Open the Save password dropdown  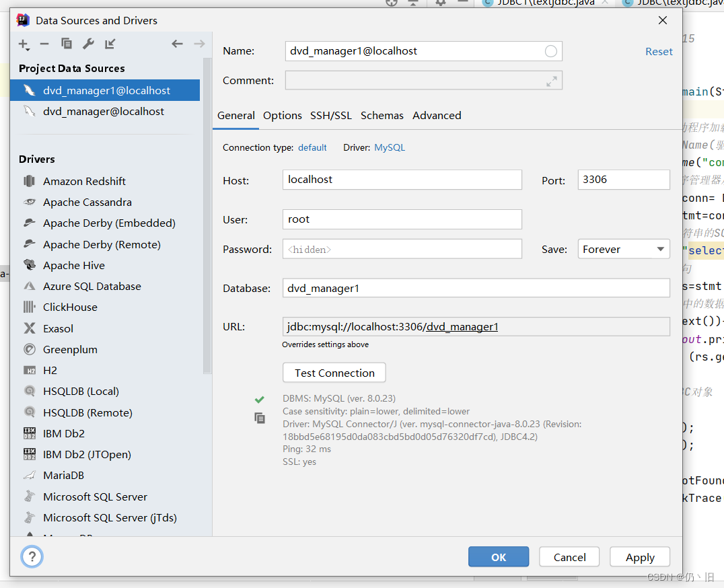624,249
